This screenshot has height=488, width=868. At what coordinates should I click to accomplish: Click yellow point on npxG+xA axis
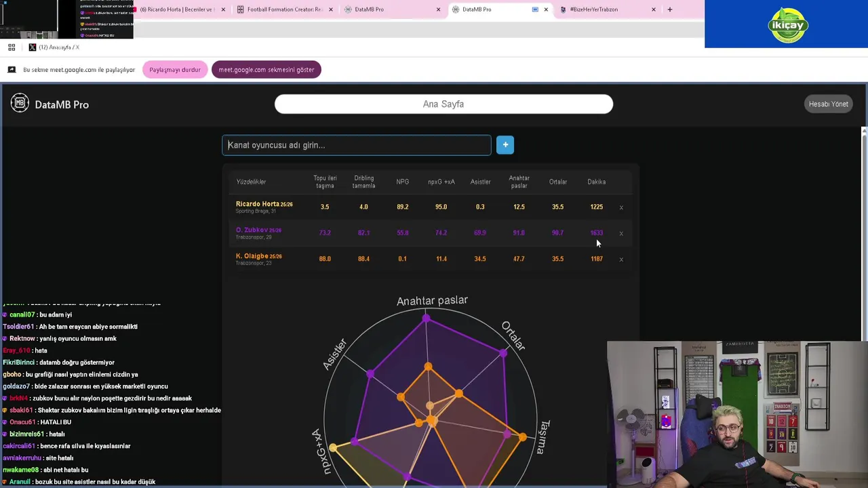coord(333,448)
